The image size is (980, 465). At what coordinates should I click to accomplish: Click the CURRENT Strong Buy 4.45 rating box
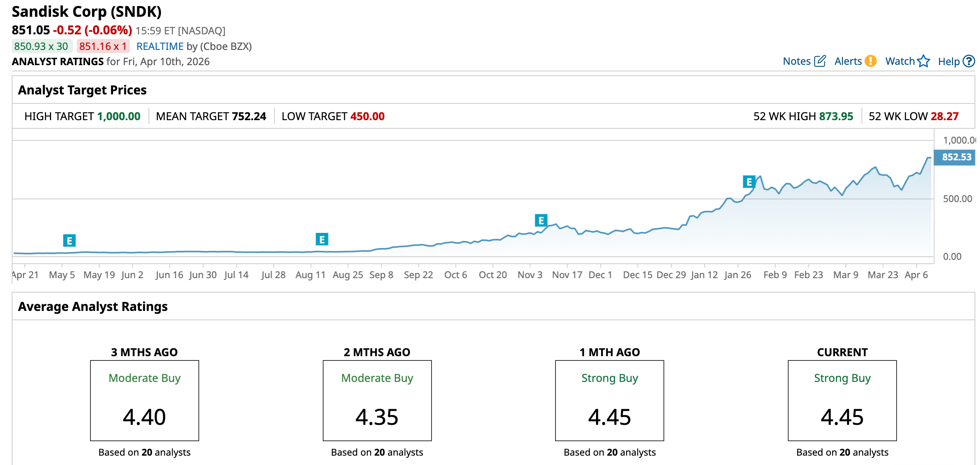[x=842, y=400]
